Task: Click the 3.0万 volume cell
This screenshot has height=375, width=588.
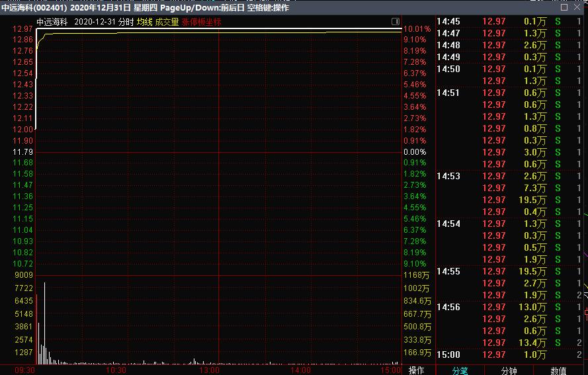Action: tap(535, 152)
